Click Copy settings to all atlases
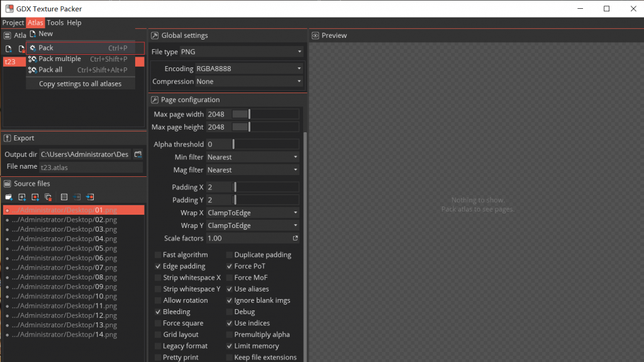This screenshot has width=644, height=362. pyautogui.click(x=80, y=84)
